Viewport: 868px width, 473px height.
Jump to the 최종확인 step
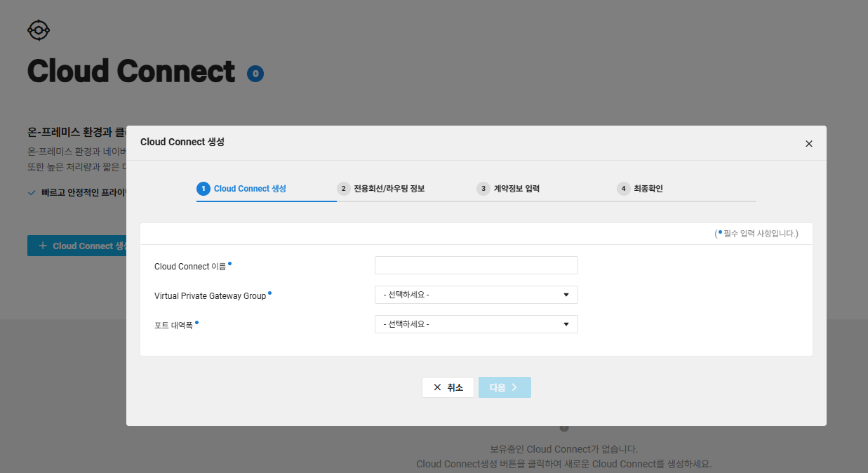[x=641, y=189]
